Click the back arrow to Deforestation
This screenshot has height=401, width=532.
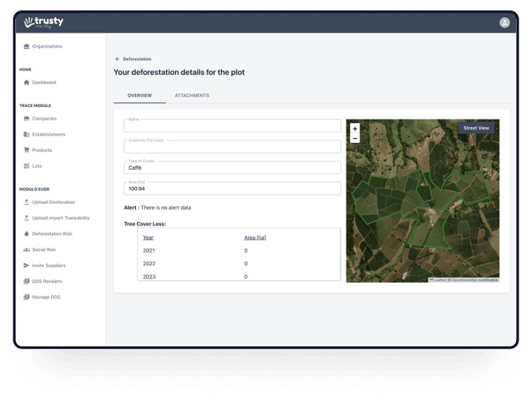(117, 59)
